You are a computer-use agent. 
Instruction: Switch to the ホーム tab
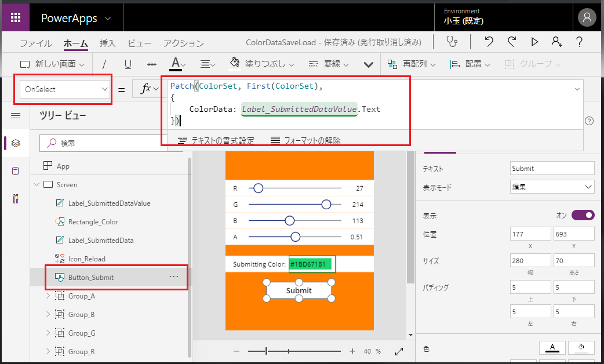coord(76,43)
